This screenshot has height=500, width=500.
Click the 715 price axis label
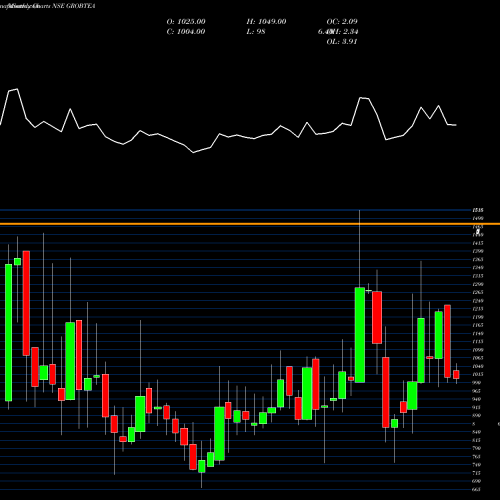click(x=477, y=473)
